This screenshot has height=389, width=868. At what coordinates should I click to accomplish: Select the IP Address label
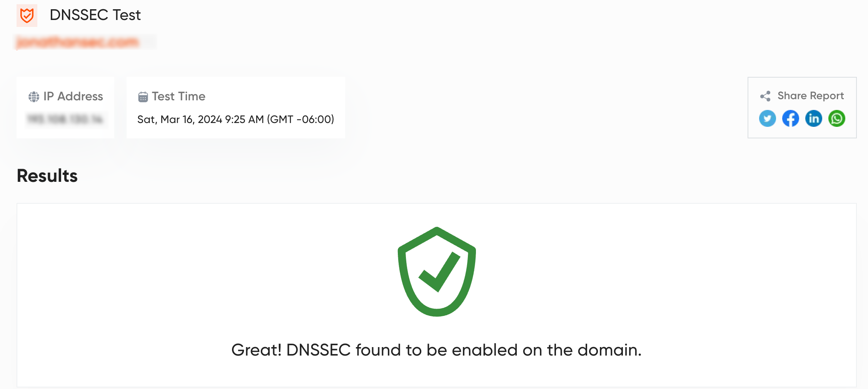[x=73, y=96]
